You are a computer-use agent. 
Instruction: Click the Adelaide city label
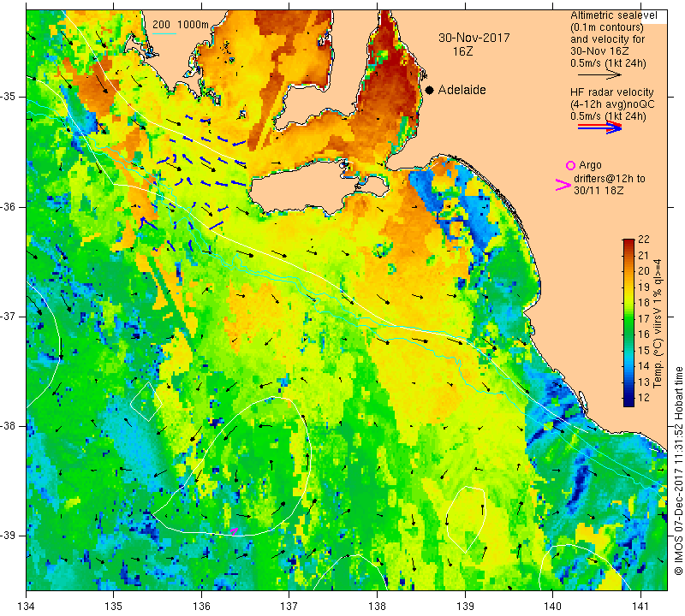(x=462, y=90)
